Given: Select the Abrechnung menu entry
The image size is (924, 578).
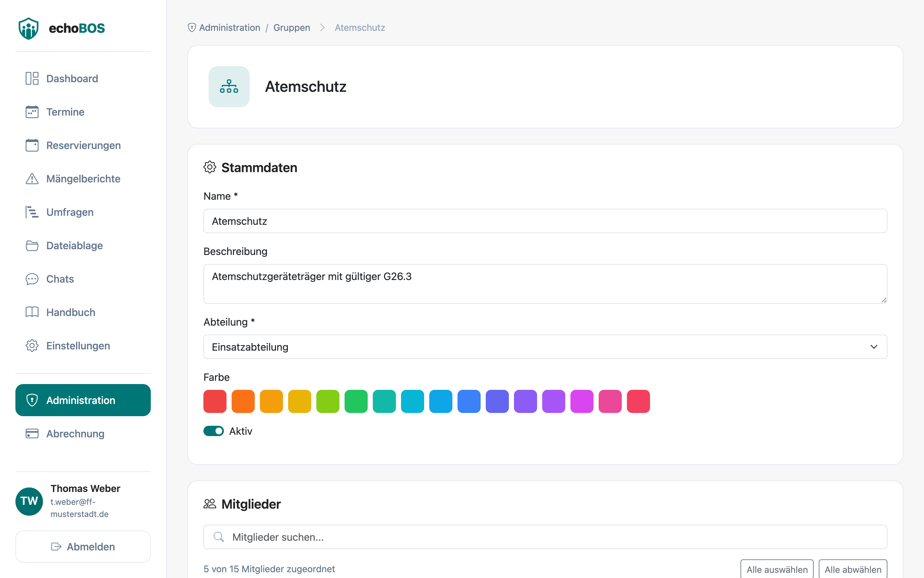Looking at the screenshot, I should tap(83, 433).
